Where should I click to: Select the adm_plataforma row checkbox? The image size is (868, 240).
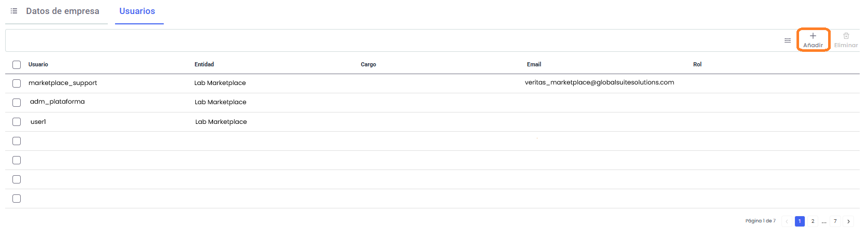17,103
